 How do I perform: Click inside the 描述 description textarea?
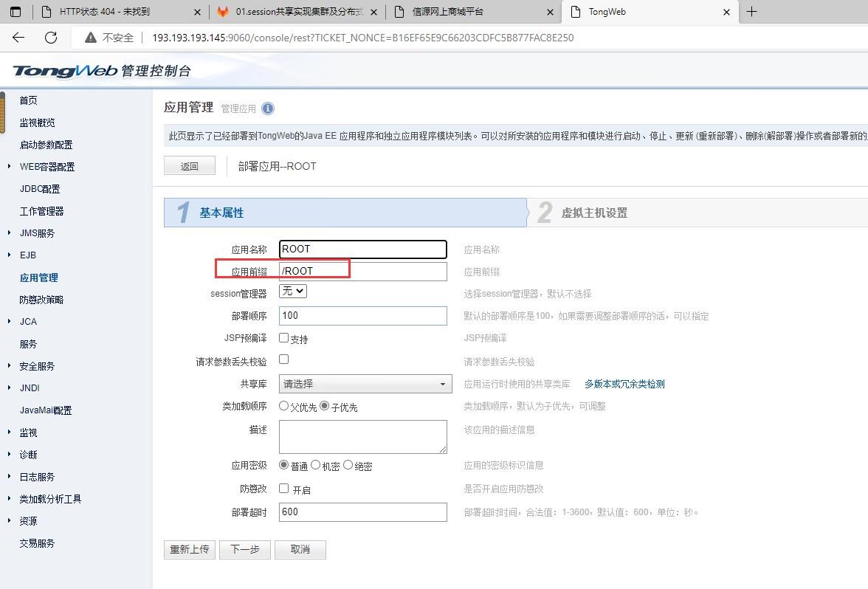click(x=362, y=436)
